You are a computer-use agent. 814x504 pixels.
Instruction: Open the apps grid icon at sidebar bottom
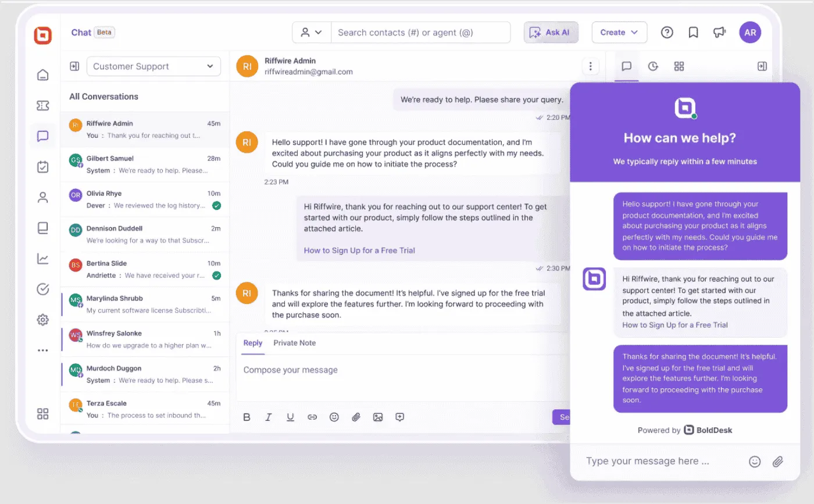42,414
